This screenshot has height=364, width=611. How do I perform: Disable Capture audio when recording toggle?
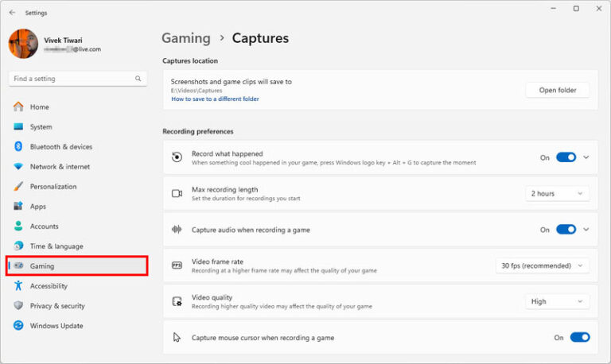pyautogui.click(x=566, y=230)
